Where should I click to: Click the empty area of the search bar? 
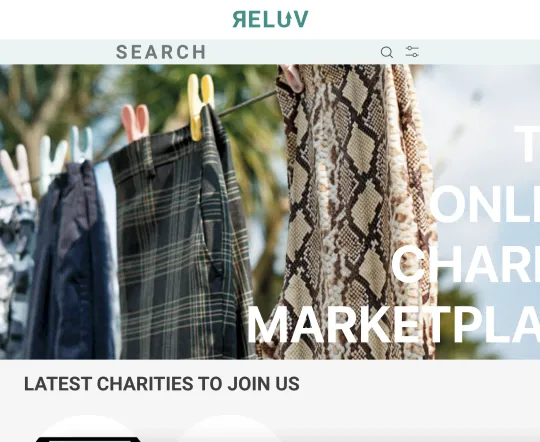[293, 52]
